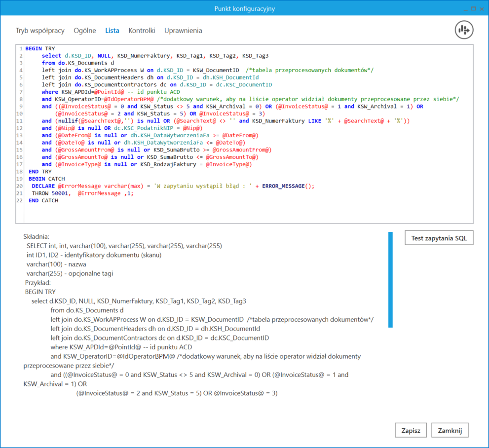Click the round workflow icon in top-right corner
The height and width of the screenshot is (448, 489).
click(x=464, y=30)
